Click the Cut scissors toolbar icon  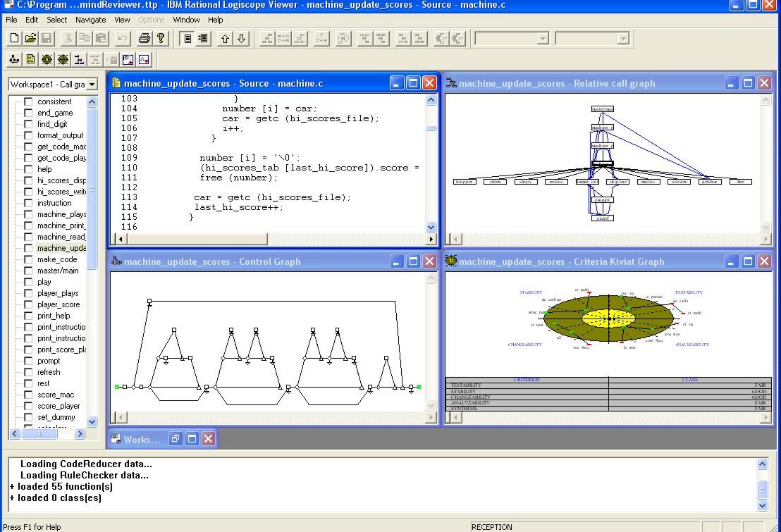[69, 38]
